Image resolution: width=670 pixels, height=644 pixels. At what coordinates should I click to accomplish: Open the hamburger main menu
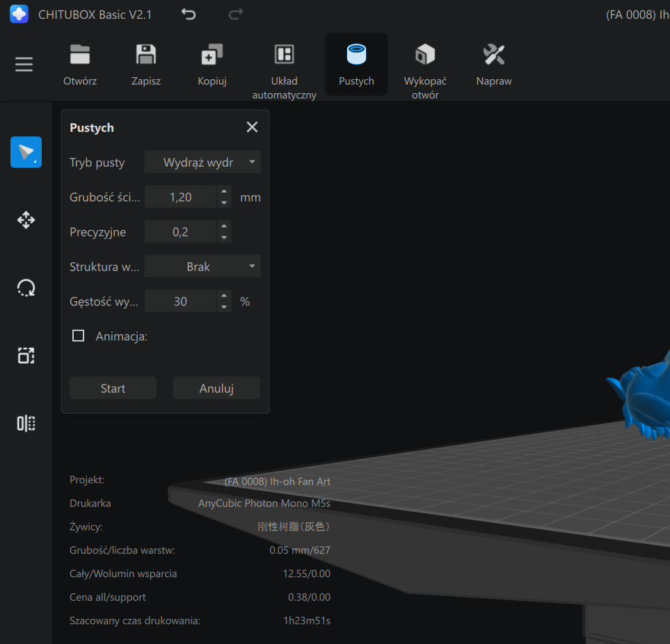pyautogui.click(x=24, y=65)
